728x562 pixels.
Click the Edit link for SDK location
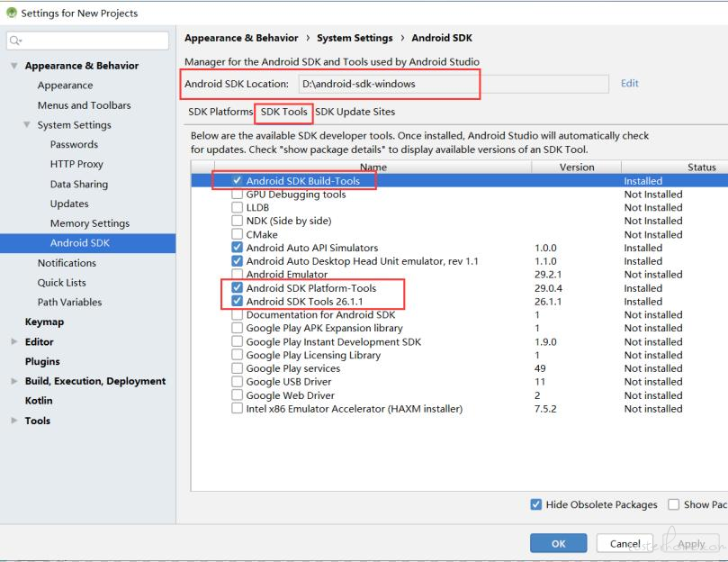click(x=630, y=83)
